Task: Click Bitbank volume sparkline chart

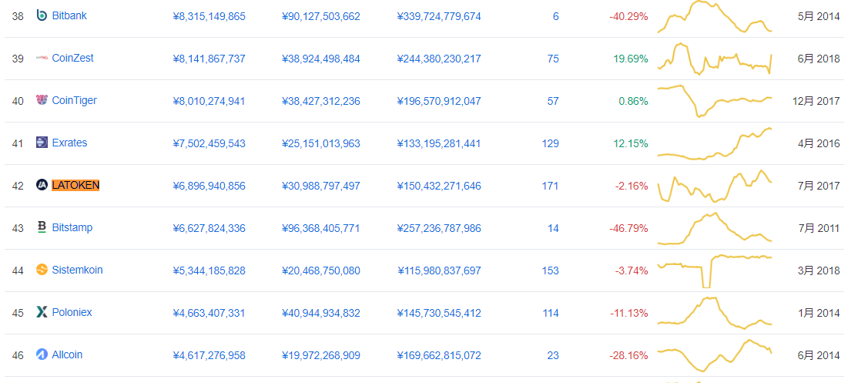Action: tap(715, 17)
